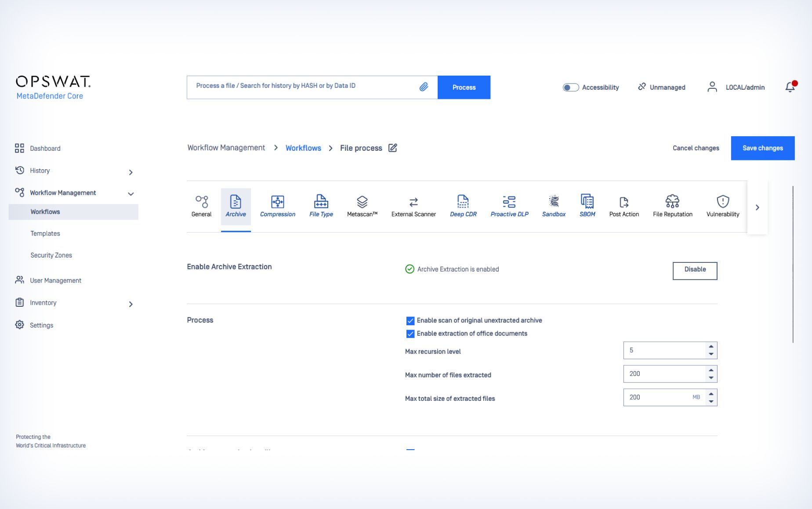The height and width of the screenshot is (509, 812).
Task: Expand the History sidebar section
Action: click(130, 172)
